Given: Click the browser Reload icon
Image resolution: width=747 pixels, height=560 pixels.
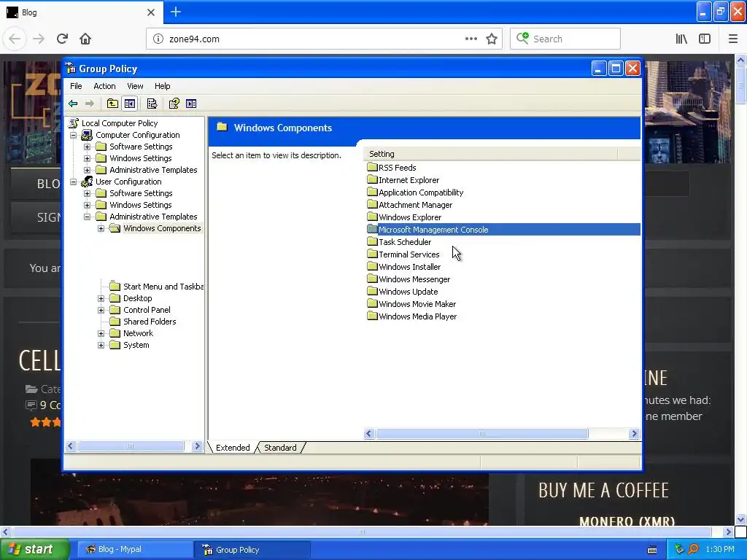Looking at the screenshot, I should click(62, 39).
